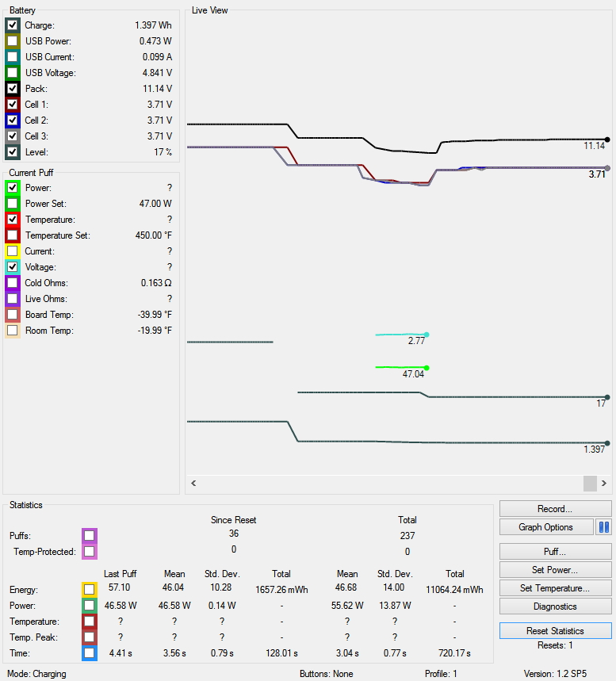616x681 pixels.
Task: Toggle the Pack voltage checkbox
Action: pyautogui.click(x=13, y=89)
